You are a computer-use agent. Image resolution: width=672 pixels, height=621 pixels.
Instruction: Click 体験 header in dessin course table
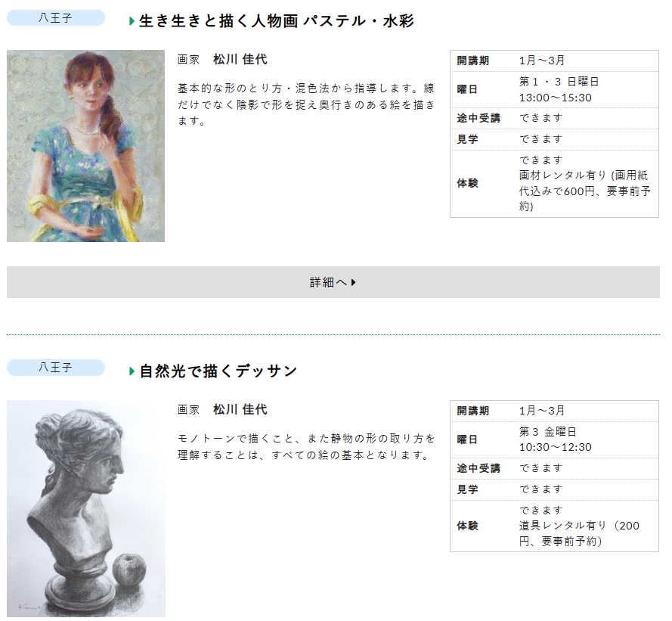468,526
